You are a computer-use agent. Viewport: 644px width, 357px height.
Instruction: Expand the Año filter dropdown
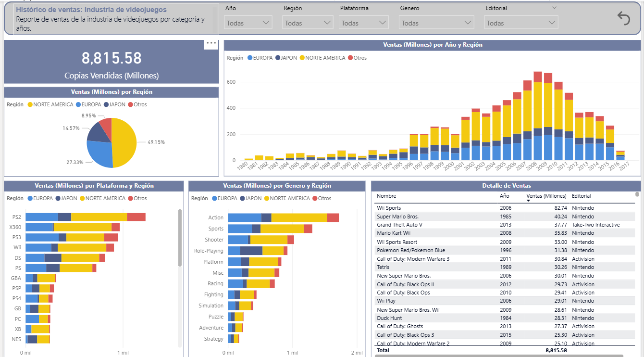click(248, 23)
